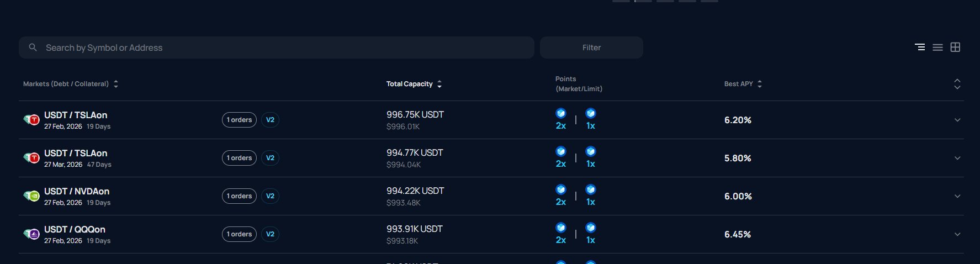Screen dimensions: 980x264
Task: Click the search magnifier icon
Action: click(x=33, y=47)
